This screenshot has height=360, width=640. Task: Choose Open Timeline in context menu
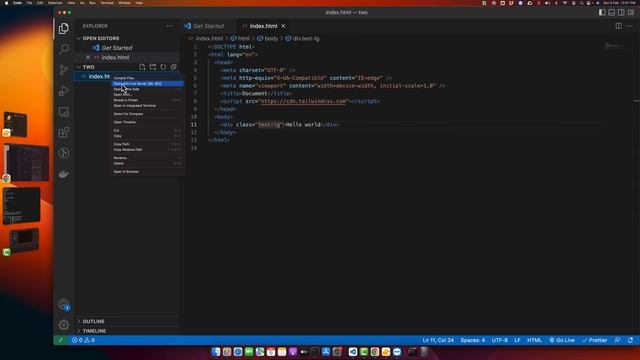click(148, 122)
